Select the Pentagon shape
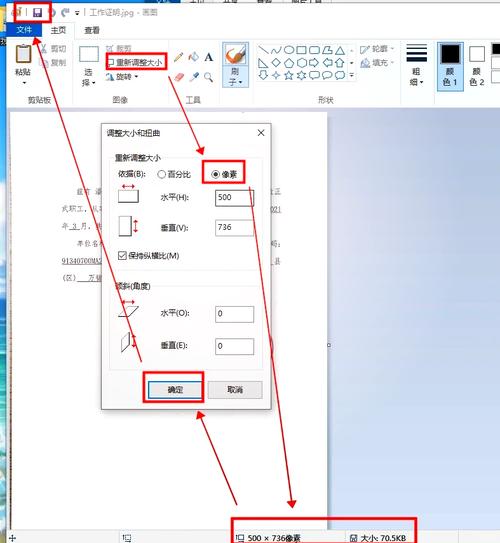500x543 pixels. [289, 63]
